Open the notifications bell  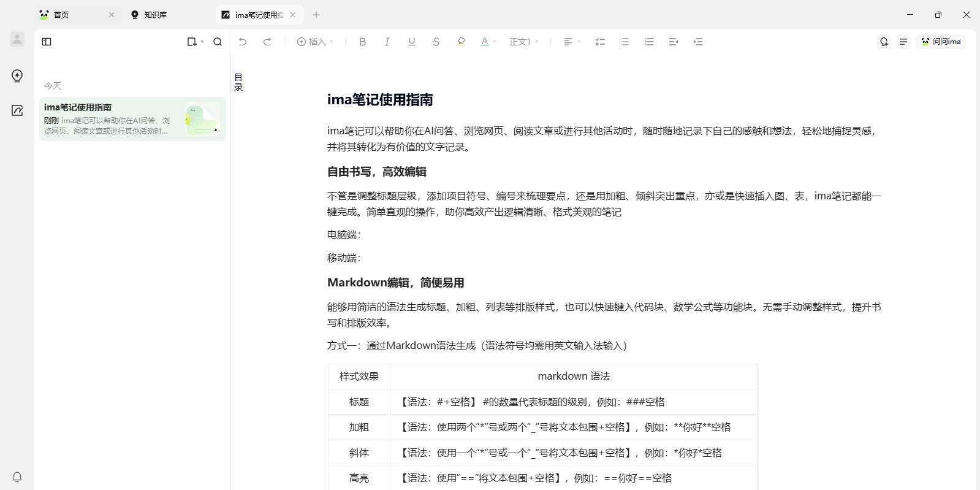(x=17, y=477)
